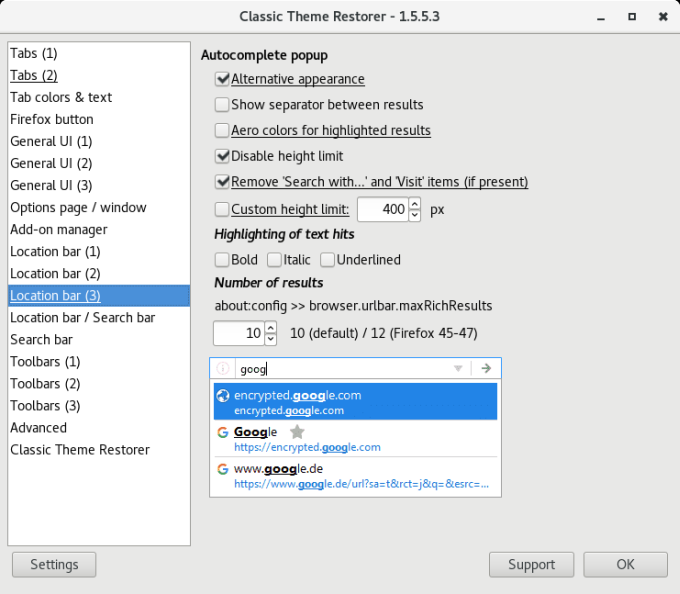Open Toolbars (1) category

[99, 362]
